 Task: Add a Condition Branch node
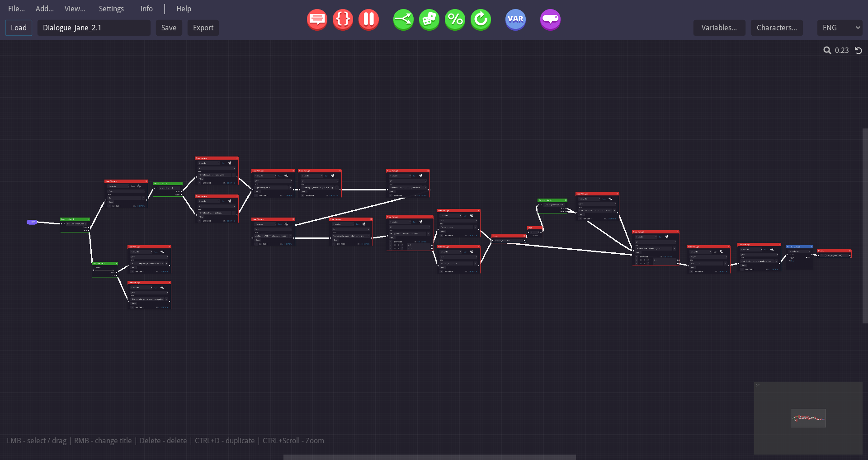click(403, 19)
